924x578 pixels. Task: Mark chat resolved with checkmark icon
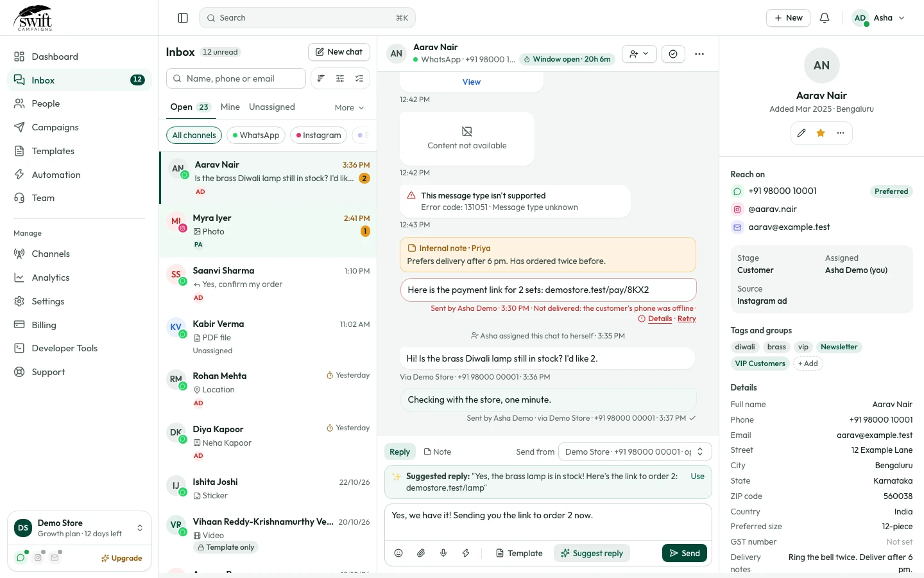673,54
